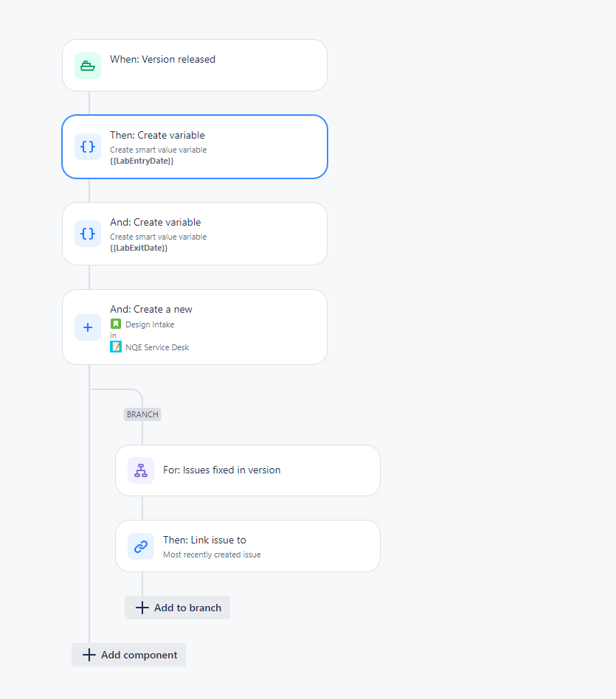Open the LabExitDate Create variable component
The width and height of the screenshot is (616, 699).
(x=194, y=234)
